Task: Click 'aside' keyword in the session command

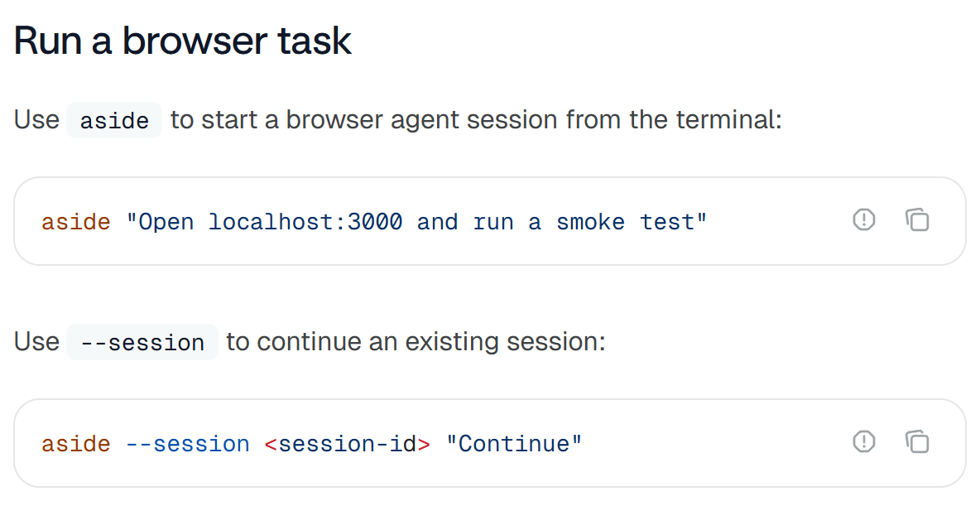Action: tap(76, 444)
